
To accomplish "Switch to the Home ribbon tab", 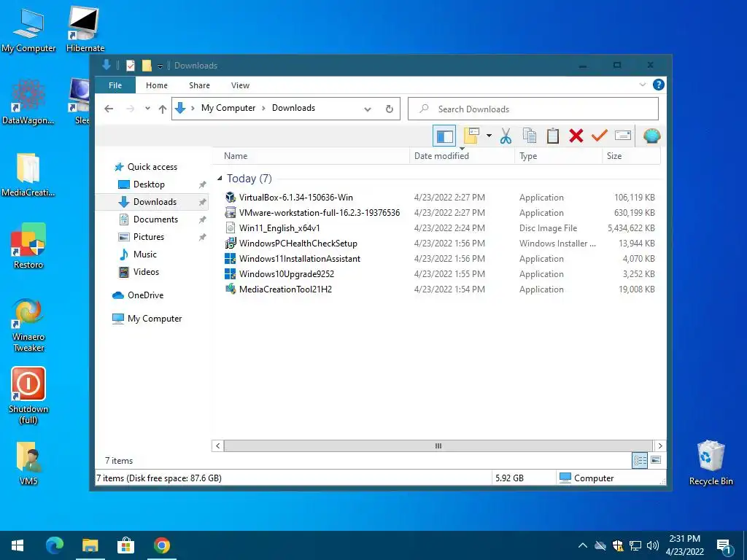I will click(157, 85).
